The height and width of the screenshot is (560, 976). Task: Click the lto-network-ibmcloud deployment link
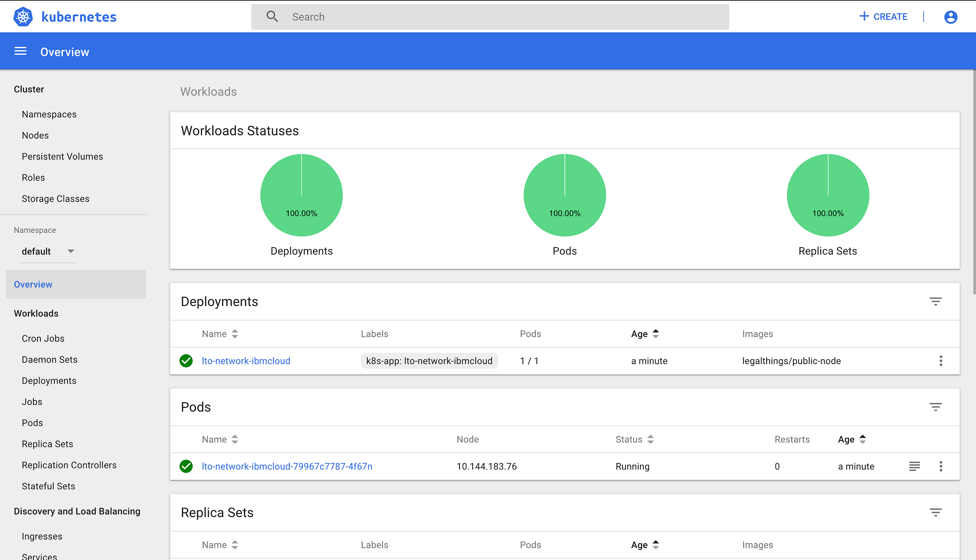[x=246, y=361]
